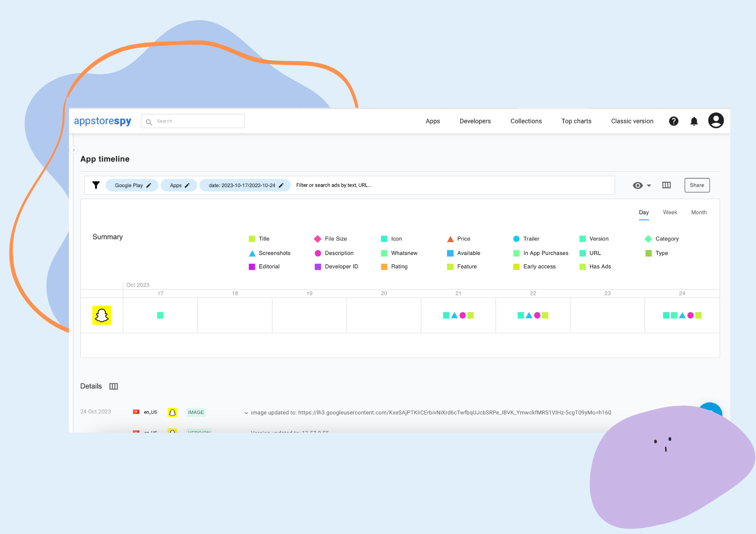Click the Share button

click(697, 185)
